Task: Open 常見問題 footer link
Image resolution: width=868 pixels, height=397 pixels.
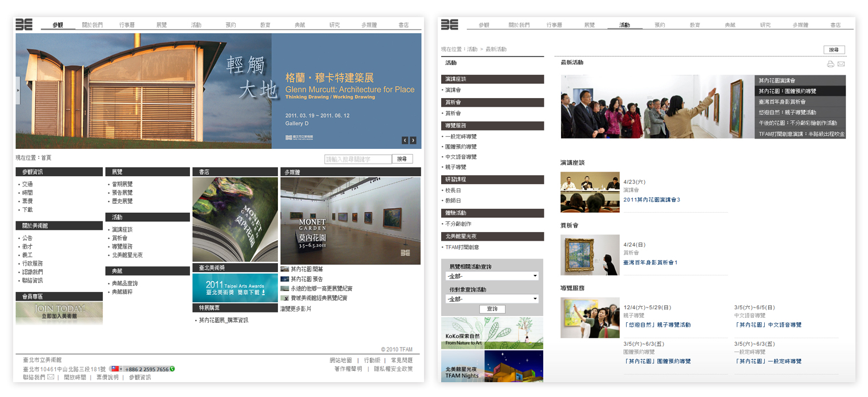Action: click(402, 360)
